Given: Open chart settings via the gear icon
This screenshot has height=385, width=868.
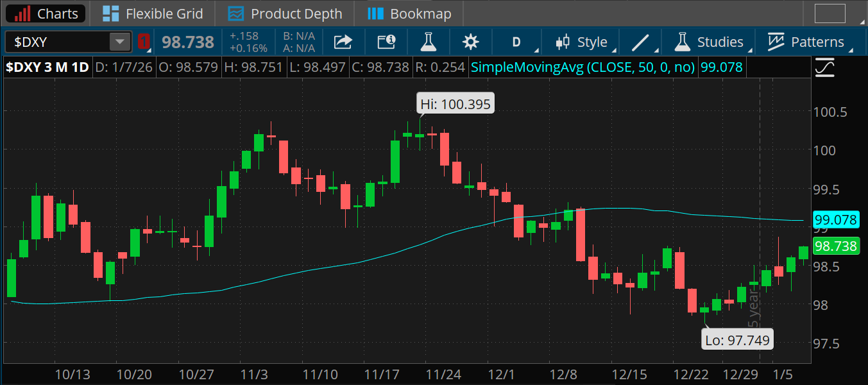Looking at the screenshot, I should pos(470,42).
